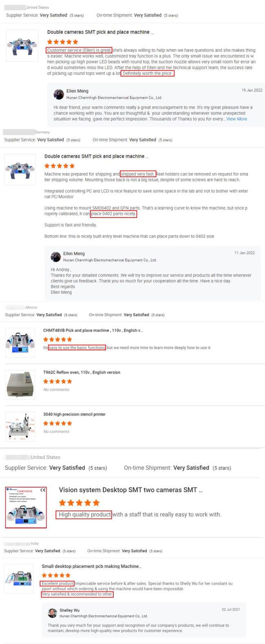Open 3040 stencil printer product image
The image size is (265, 644).
(x=20, y=426)
